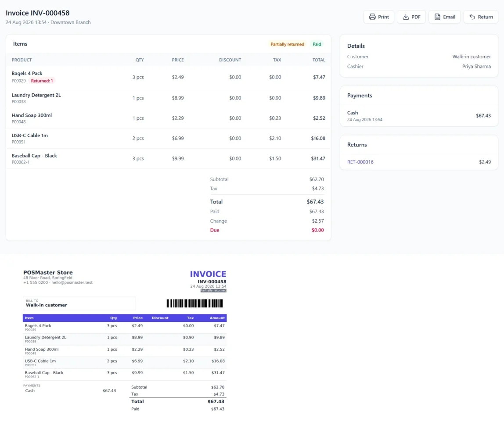
Task: Click the PDF button label
Action: (416, 17)
